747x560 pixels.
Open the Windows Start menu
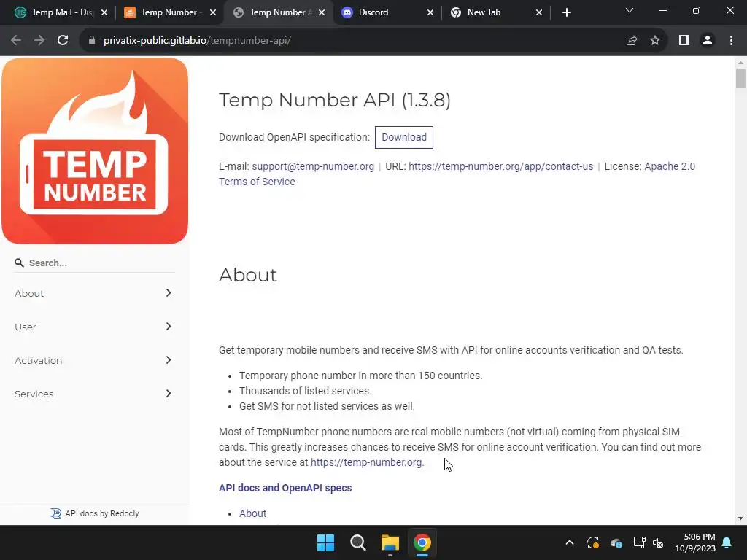326,542
